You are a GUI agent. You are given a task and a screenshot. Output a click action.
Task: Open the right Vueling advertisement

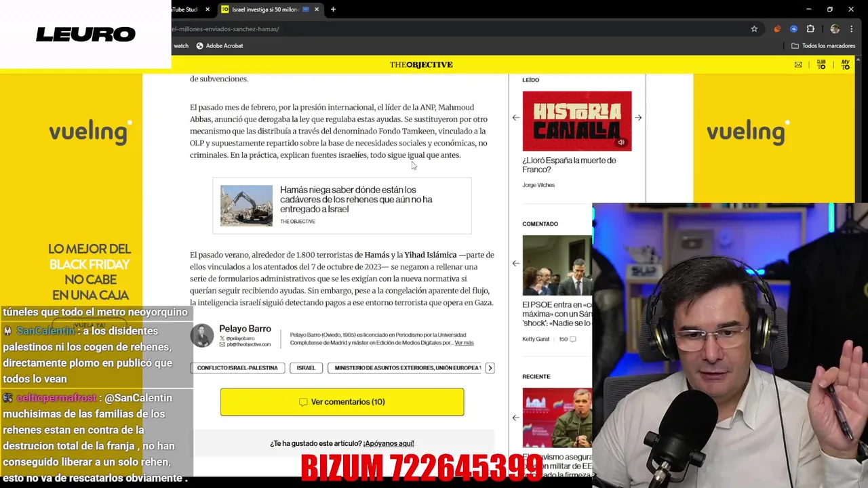pyautogui.click(x=774, y=138)
